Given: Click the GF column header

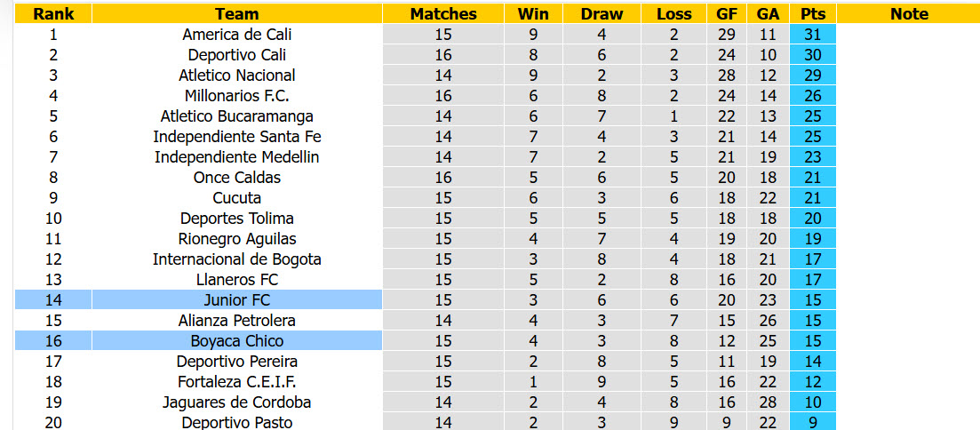Looking at the screenshot, I should tap(726, 13).
